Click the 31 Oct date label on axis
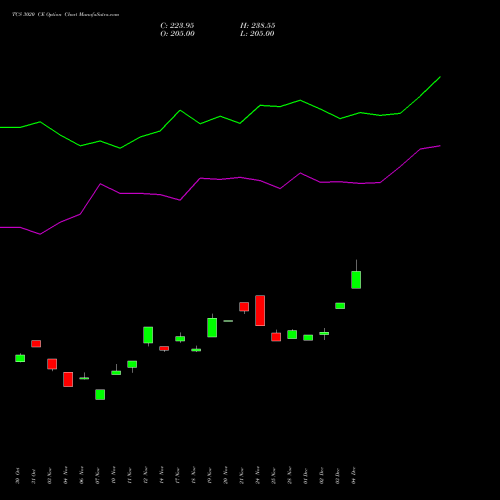Viewport: 500px width, 500px height. click(34, 476)
